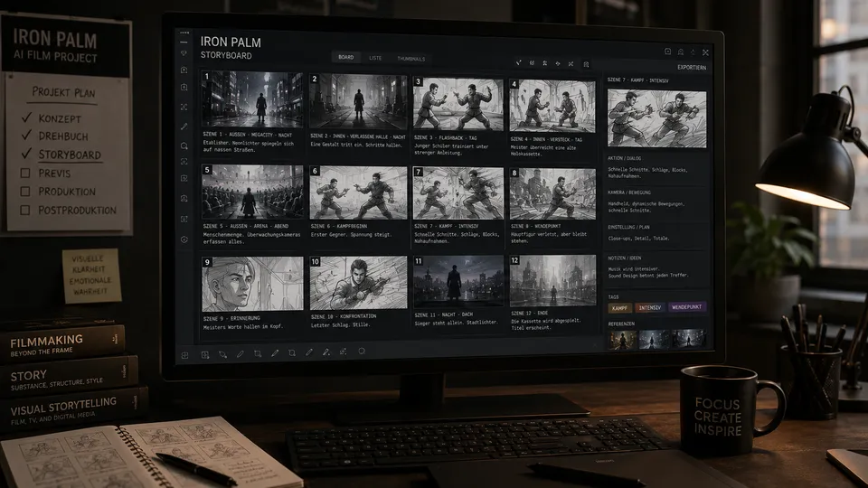This screenshot has width=868, height=488.
Task: Click the four-arrow expand icon in left sidebar
Action: (184, 107)
